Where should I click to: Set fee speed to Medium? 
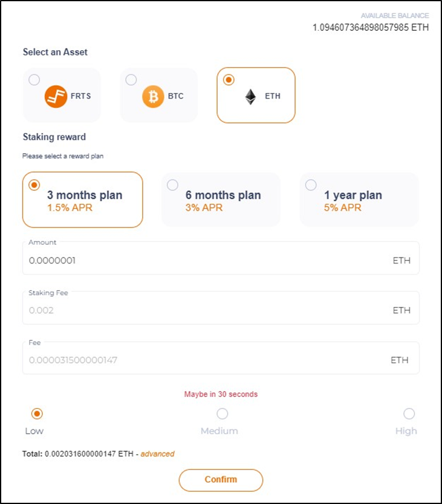(x=223, y=414)
